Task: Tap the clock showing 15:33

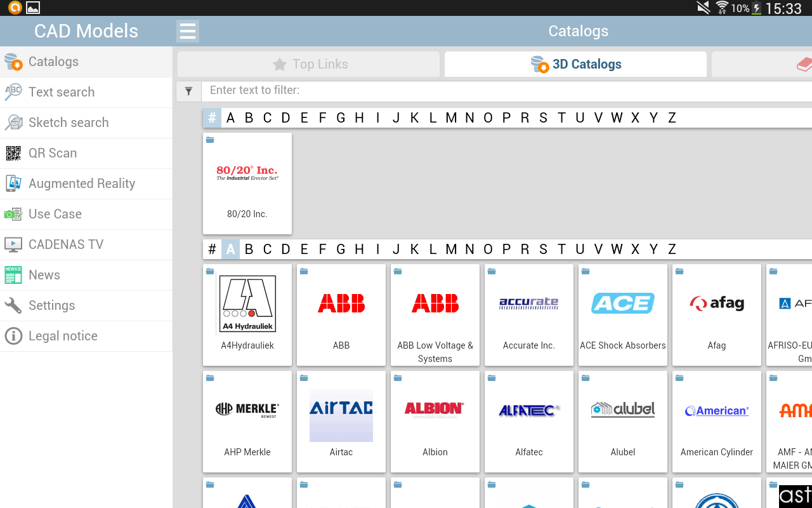Action: click(x=784, y=8)
